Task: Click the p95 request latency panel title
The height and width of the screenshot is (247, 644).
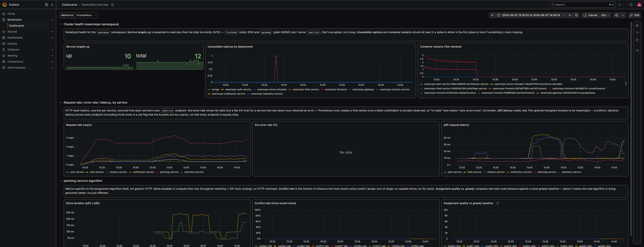Action: point(456,125)
